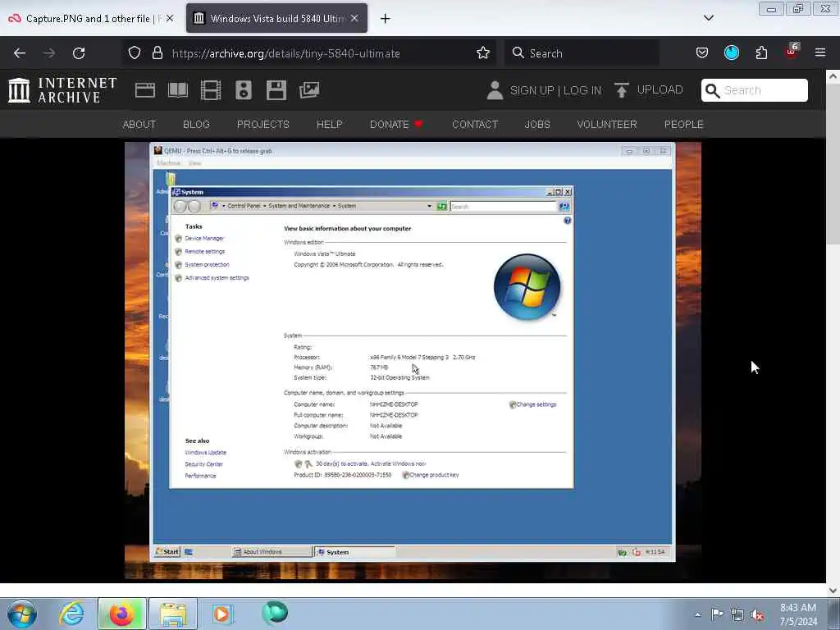Viewport: 840px width, 630px height.
Task: Open the Windows Start orb
Action: (x=22, y=614)
